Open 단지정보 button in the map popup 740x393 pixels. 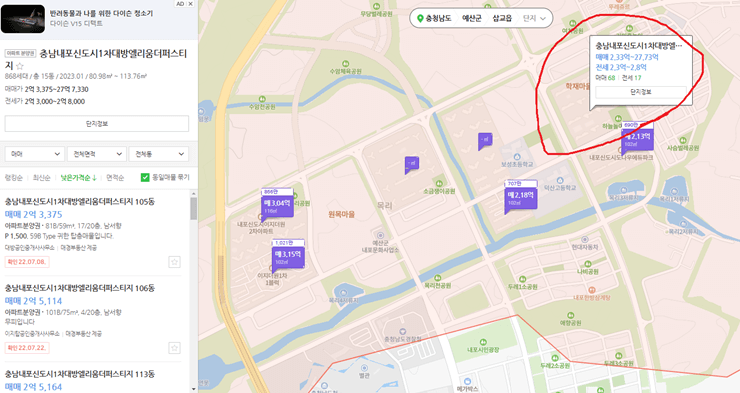point(640,92)
